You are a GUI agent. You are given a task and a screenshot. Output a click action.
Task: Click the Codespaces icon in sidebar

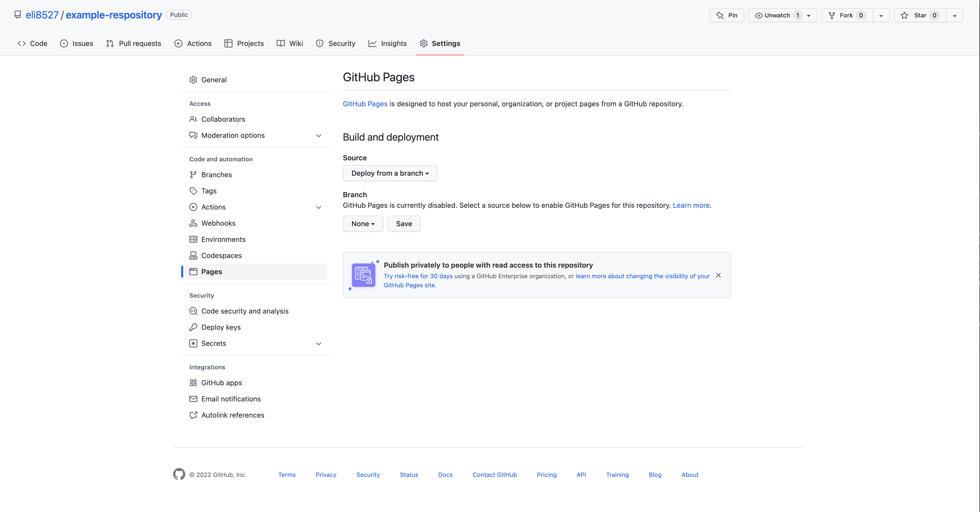click(x=193, y=255)
